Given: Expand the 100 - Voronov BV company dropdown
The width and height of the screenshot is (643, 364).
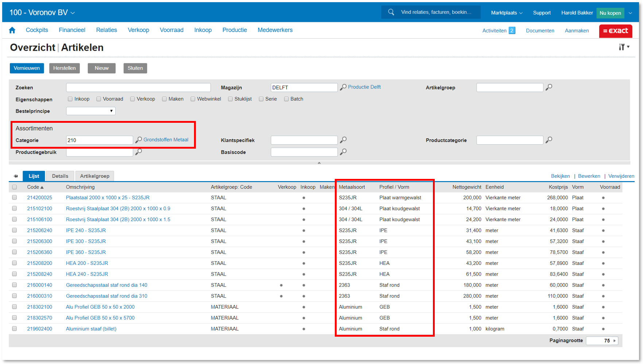Looking at the screenshot, I should 73,13.
